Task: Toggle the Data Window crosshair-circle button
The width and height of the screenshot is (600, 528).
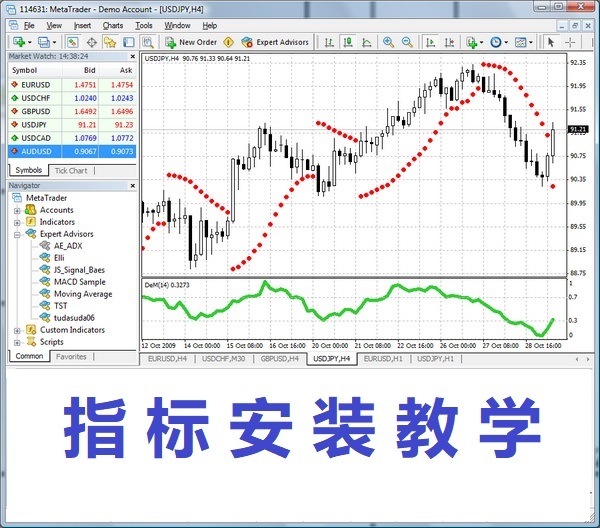Action: [x=91, y=42]
